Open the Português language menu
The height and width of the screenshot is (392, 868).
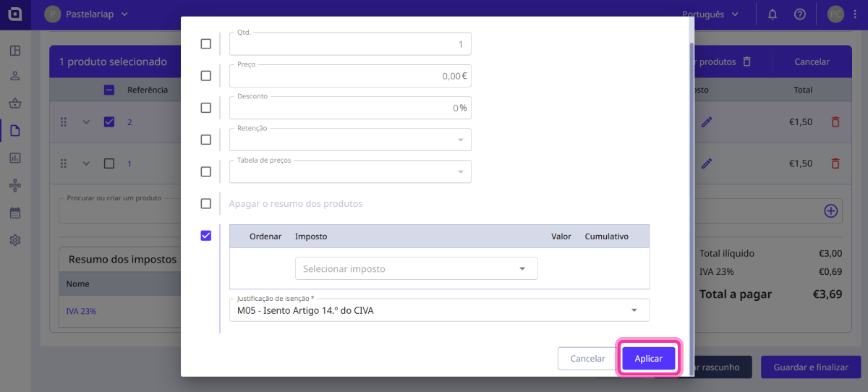(x=710, y=14)
